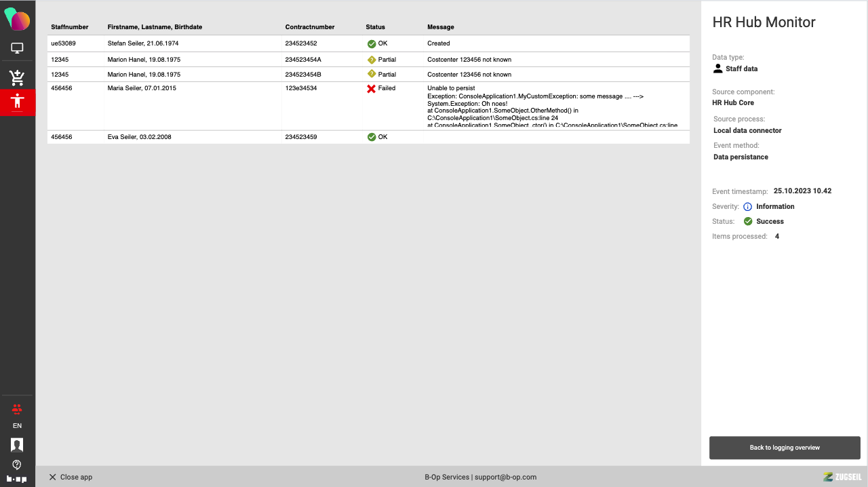Click the b-op logo at sidebar bottom

17,479
